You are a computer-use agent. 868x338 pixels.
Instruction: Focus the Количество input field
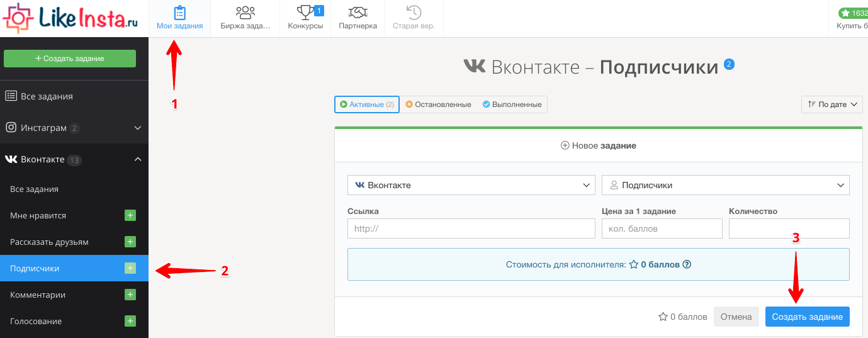pos(789,228)
